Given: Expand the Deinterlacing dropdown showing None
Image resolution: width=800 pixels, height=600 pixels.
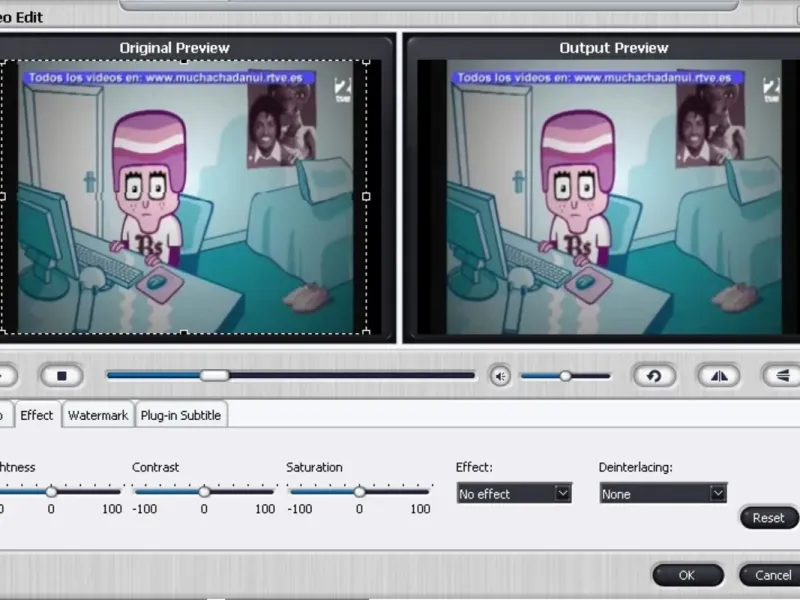Looking at the screenshot, I should click(663, 493).
